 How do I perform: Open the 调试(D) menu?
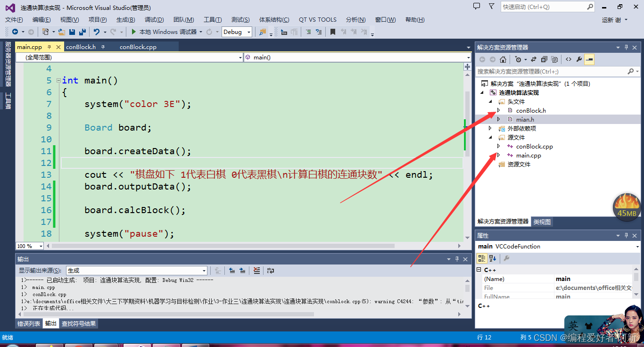(154, 20)
